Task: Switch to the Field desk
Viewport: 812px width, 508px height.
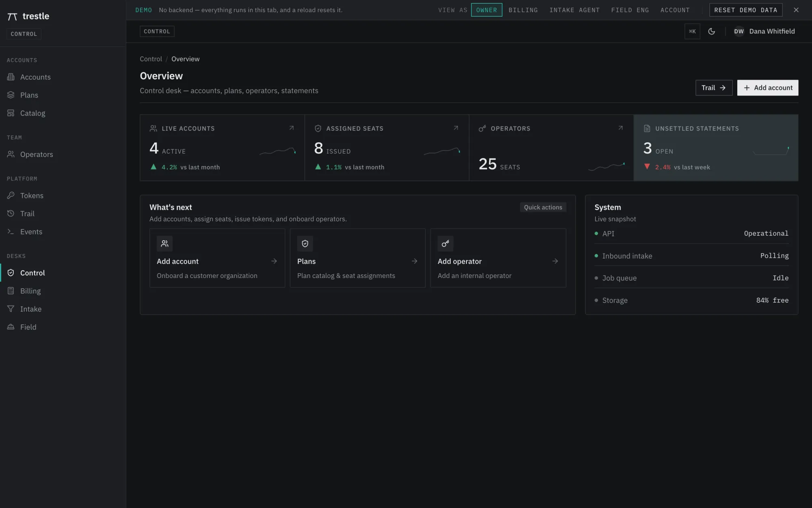Action: (63, 327)
